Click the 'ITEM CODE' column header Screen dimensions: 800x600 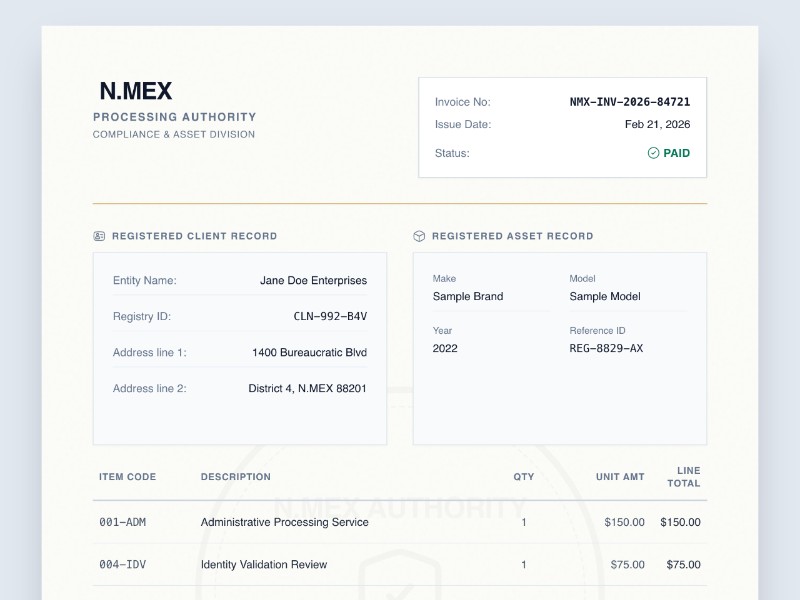pyautogui.click(x=128, y=477)
